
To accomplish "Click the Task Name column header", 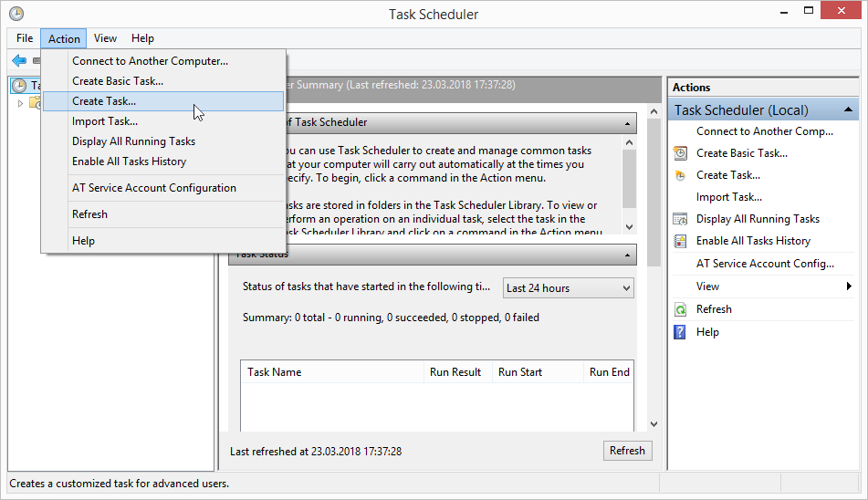I will tap(332, 372).
